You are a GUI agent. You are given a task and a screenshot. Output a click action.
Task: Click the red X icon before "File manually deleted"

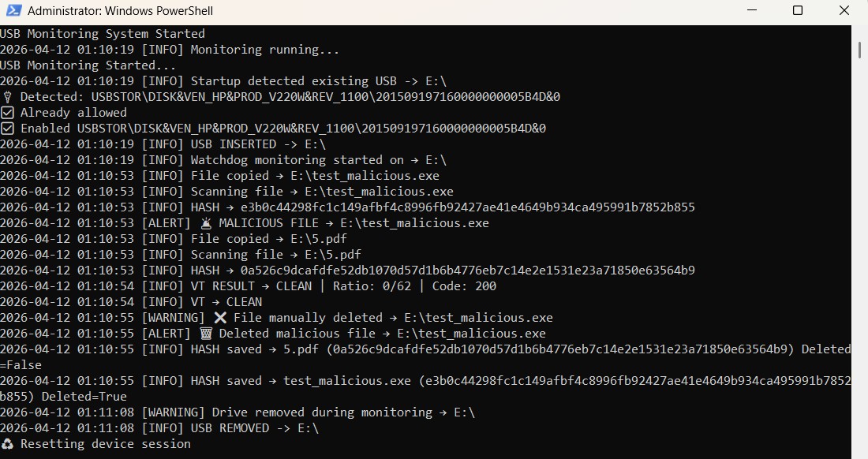tap(220, 318)
